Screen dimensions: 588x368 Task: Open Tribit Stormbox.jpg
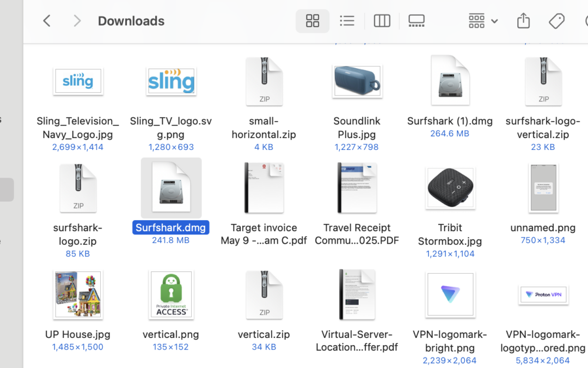450,188
